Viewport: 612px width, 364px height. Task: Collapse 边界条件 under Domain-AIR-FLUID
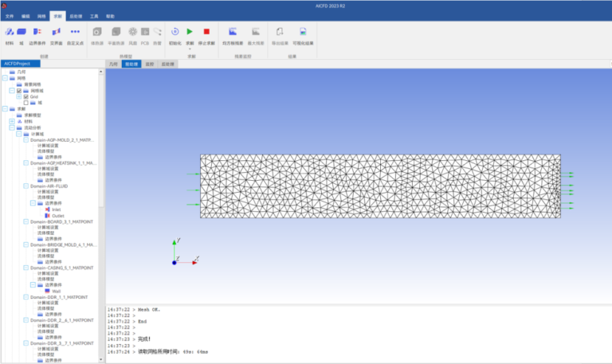pos(33,203)
